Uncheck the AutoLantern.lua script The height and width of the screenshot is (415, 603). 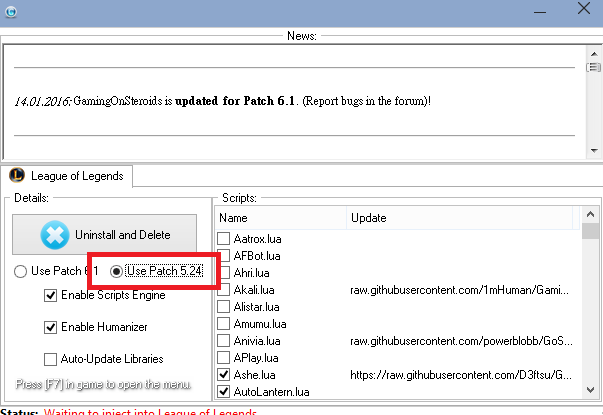[223, 392]
